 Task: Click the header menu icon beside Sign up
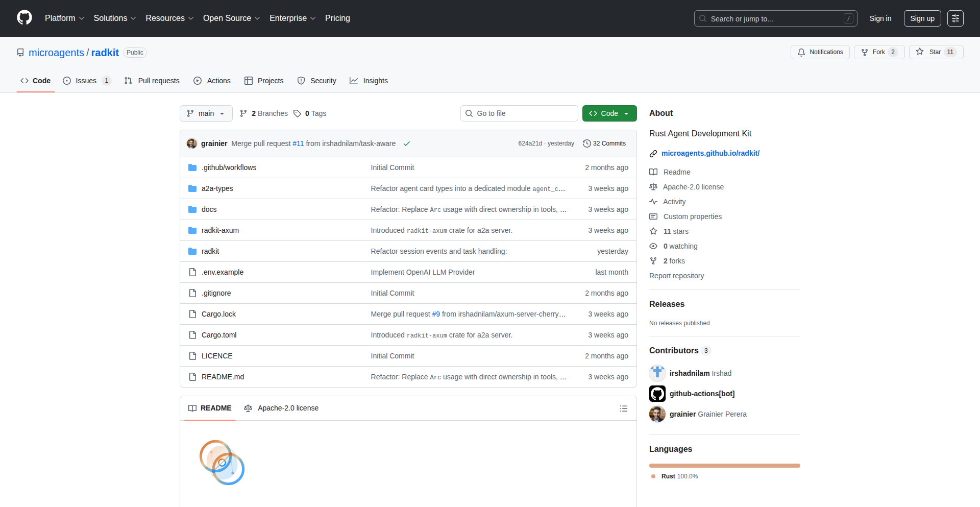click(955, 18)
